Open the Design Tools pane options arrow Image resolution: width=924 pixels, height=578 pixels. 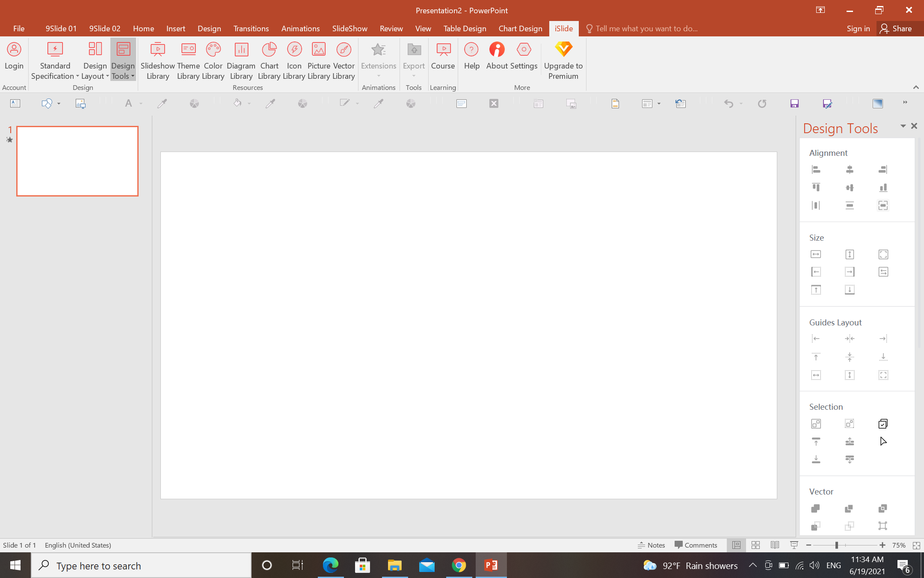click(x=903, y=126)
